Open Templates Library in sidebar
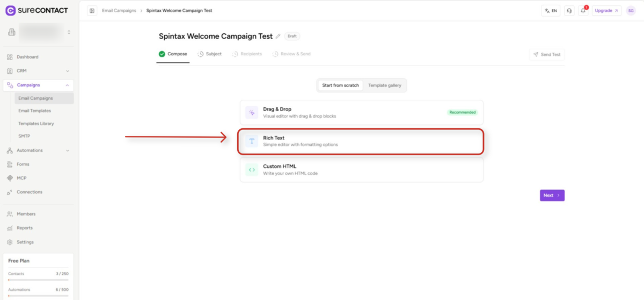644x300 pixels. (x=36, y=123)
